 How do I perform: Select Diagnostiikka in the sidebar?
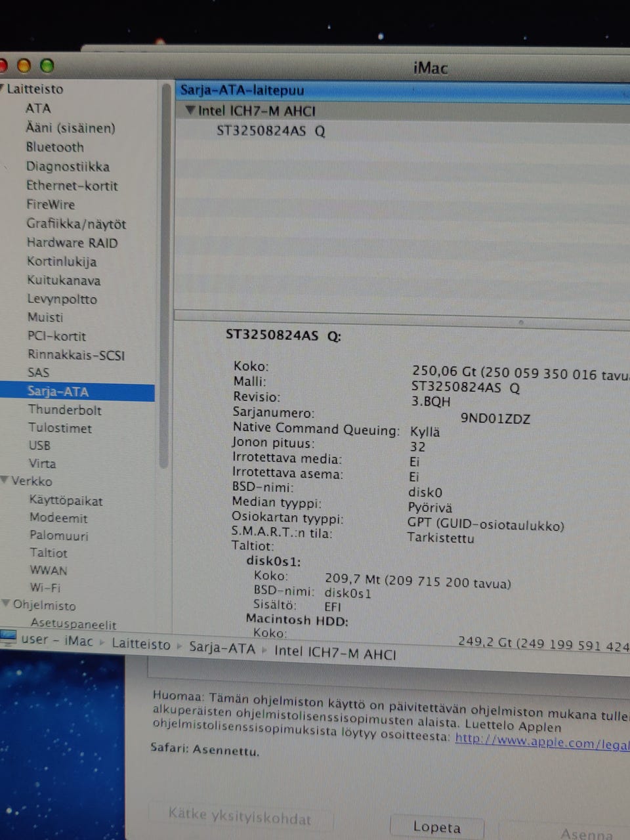pos(68,166)
